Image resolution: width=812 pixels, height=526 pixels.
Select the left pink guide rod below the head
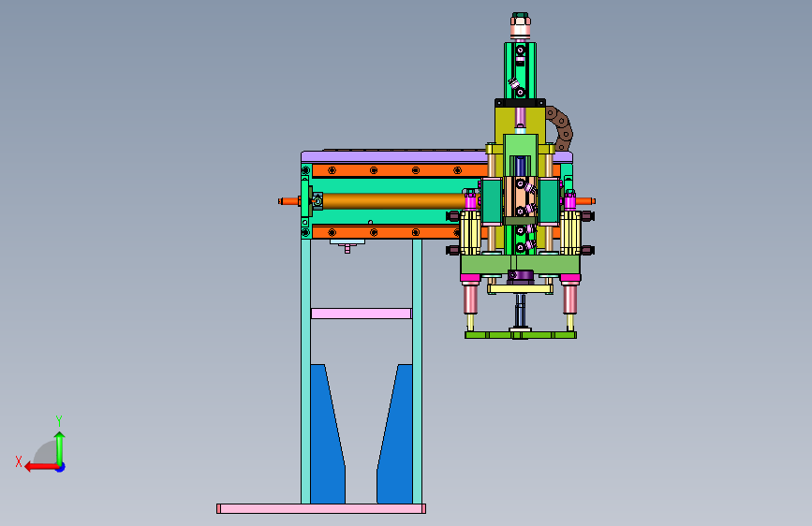point(470,299)
